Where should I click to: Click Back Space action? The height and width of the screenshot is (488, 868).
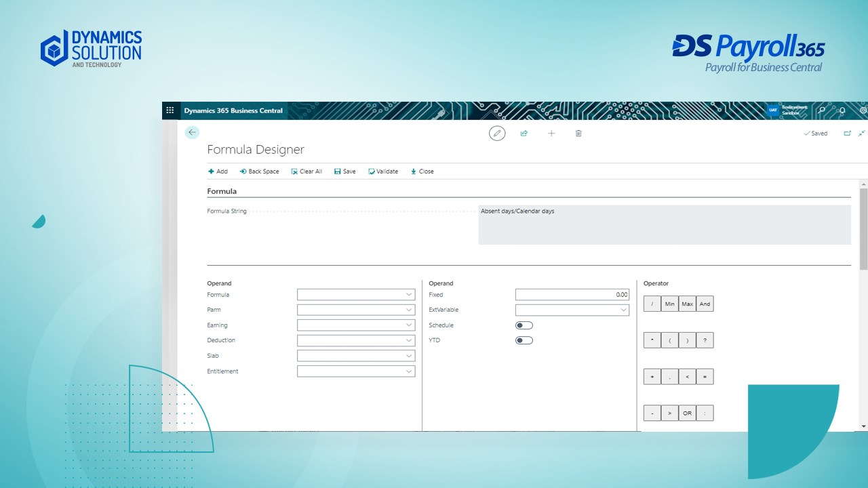[260, 171]
